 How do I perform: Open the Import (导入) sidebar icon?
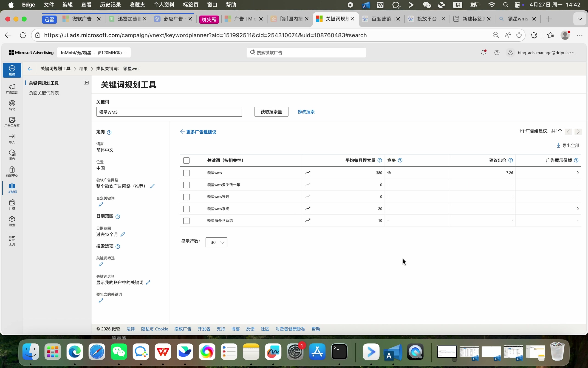tap(12, 139)
